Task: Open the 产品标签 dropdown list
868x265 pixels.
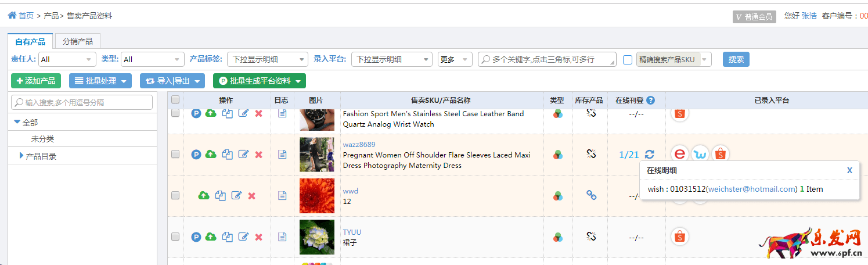Action: coord(268,59)
